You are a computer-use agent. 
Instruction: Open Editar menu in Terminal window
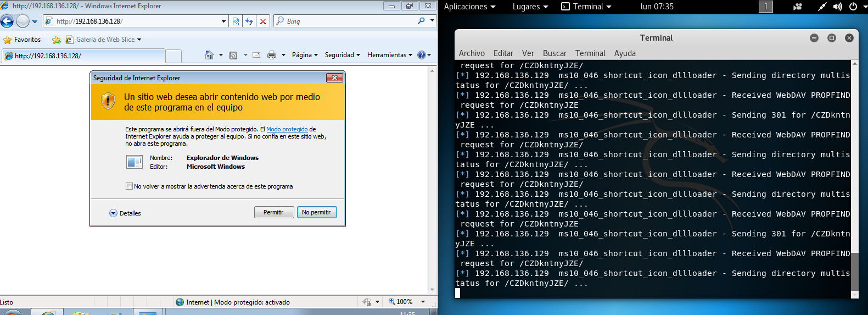click(503, 53)
